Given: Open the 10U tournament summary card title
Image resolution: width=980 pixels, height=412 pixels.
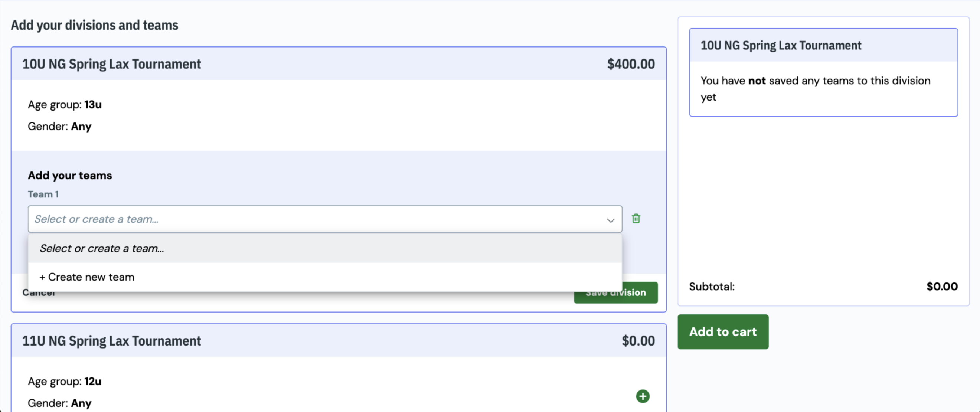Looking at the screenshot, I should (781, 45).
